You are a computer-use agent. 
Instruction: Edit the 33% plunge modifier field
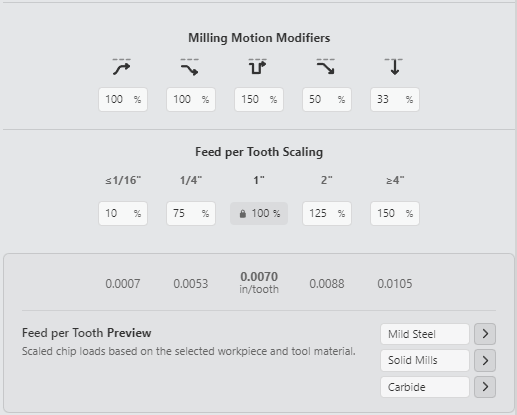tap(395, 99)
